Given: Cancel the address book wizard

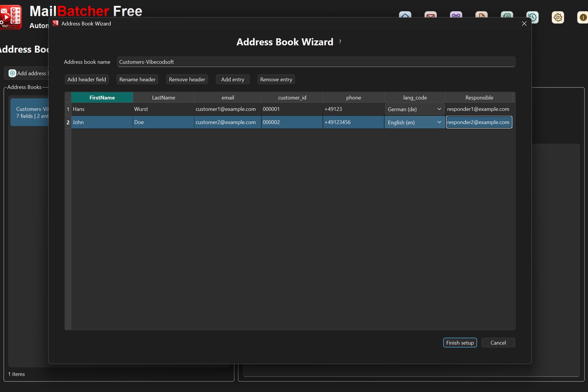Looking at the screenshot, I should point(498,343).
